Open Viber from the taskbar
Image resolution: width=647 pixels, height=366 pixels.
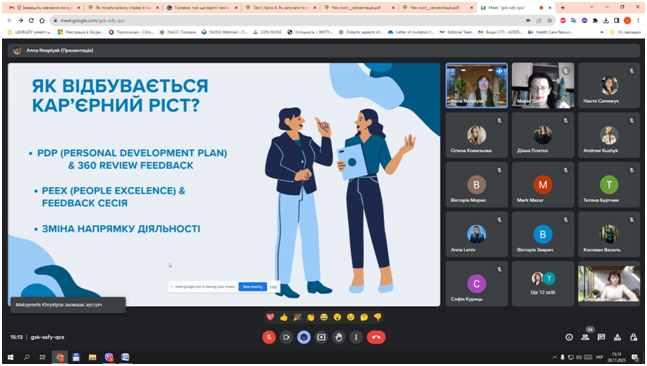(109, 357)
